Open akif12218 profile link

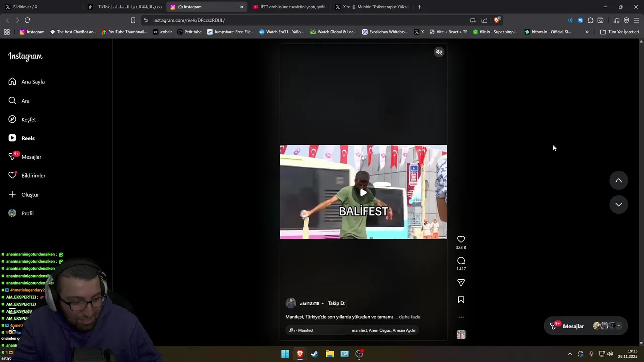[309, 303]
